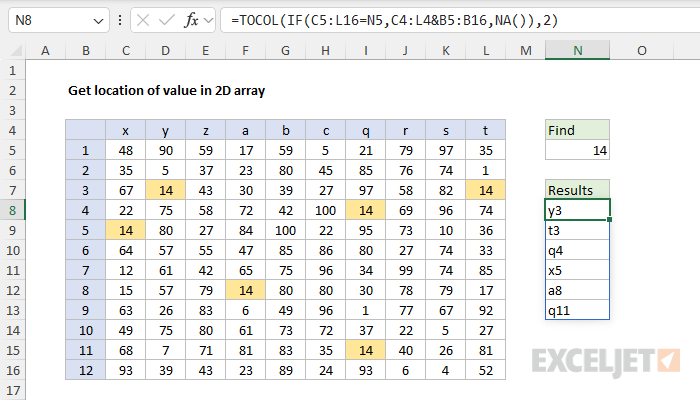Select cell with 100 in column b row 5
700x400 pixels.
[x=286, y=230]
